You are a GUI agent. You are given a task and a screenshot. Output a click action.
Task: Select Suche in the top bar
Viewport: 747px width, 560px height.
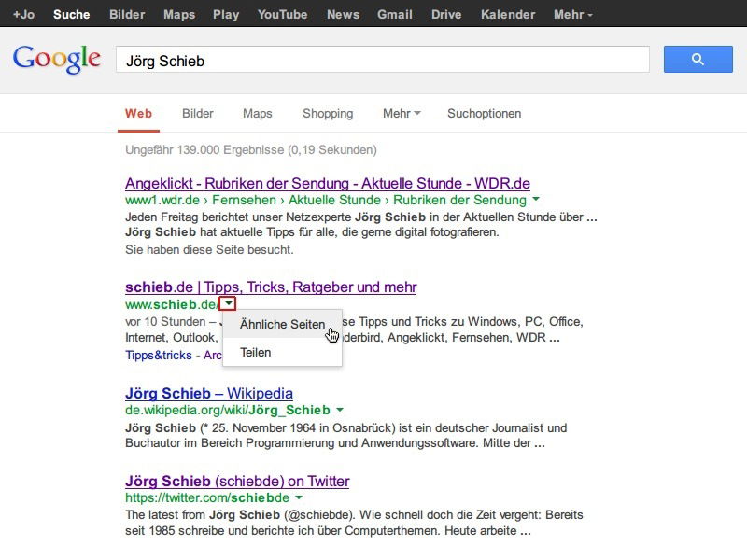tap(72, 14)
